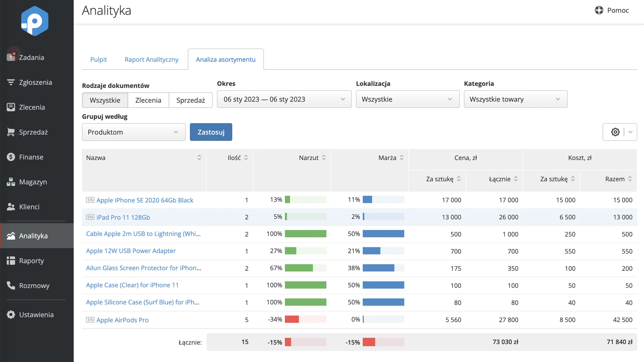Image resolution: width=644 pixels, height=362 pixels.
Task: Click the Łącznie: total row label
Action: (190, 342)
